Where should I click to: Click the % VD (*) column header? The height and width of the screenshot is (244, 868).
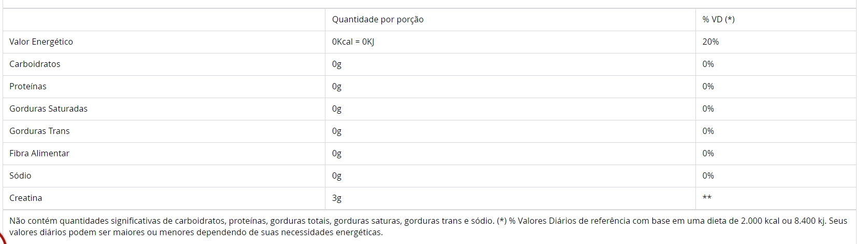click(x=718, y=20)
